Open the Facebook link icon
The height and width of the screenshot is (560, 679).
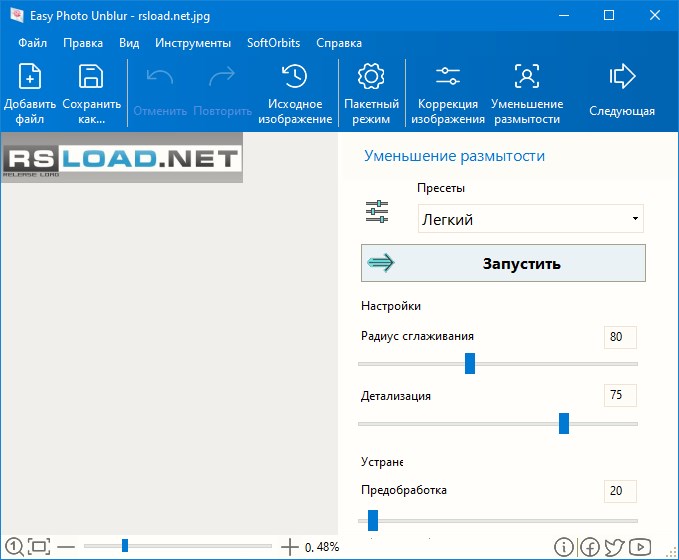coord(590,547)
